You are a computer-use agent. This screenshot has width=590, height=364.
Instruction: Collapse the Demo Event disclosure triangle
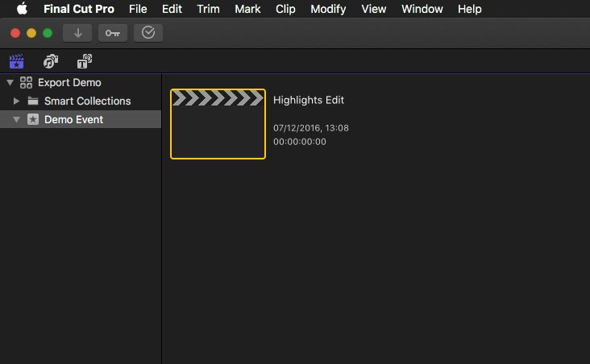coord(16,119)
